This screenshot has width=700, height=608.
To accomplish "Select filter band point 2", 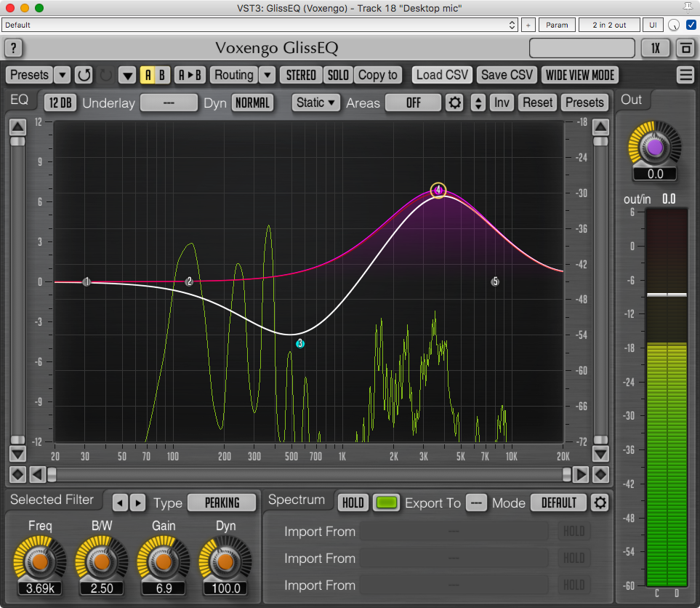I will pyautogui.click(x=189, y=281).
